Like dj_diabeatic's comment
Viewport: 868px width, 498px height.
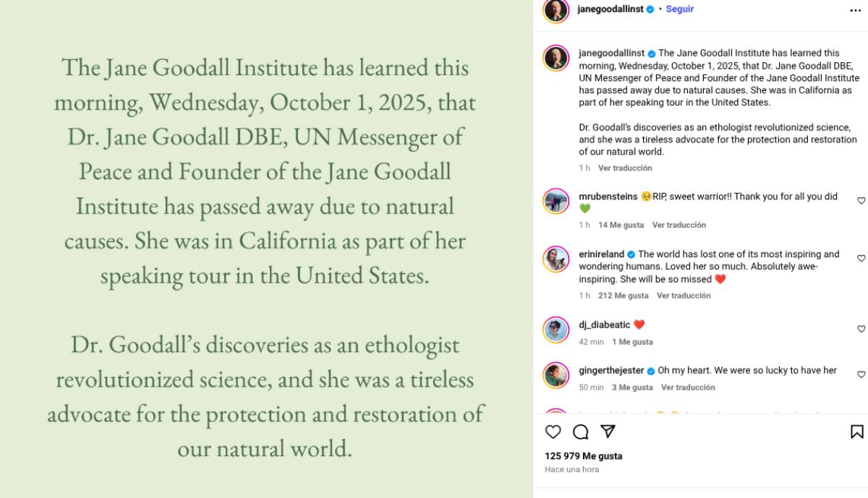[x=861, y=329]
